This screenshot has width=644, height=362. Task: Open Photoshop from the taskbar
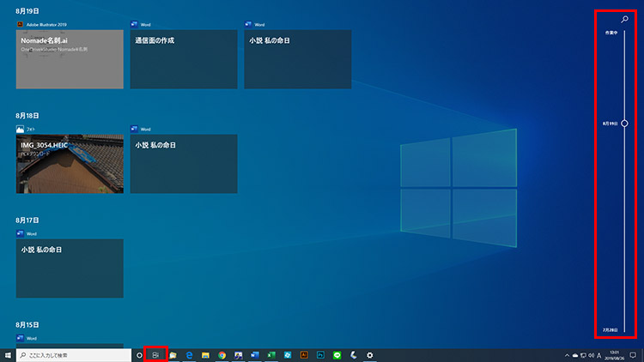320,354
